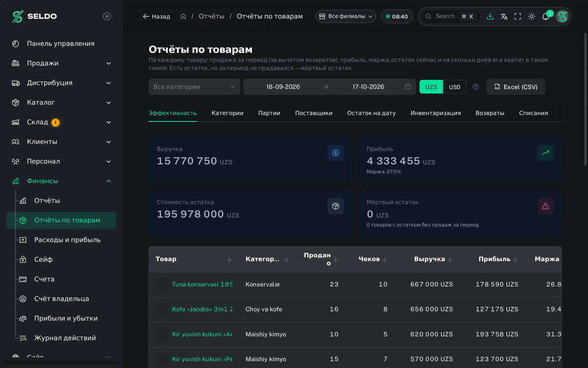Collapse Финансы sidebar section
The width and height of the screenshot is (588, 368).
[x=61, y=181]
